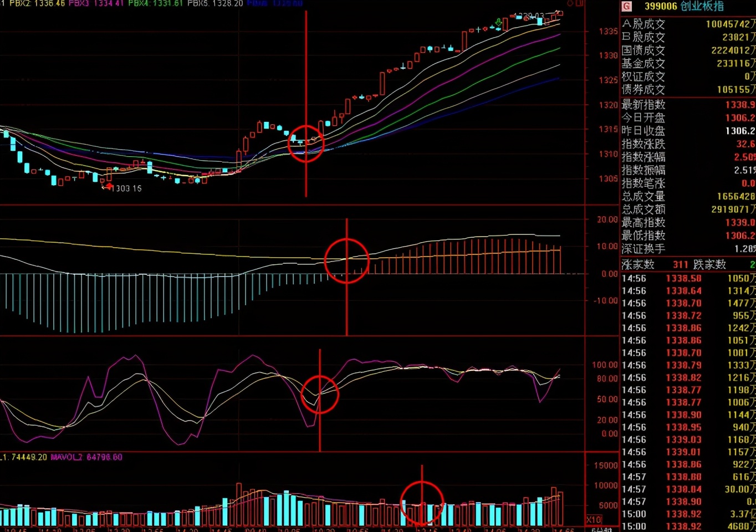Select the PBX2 indicator label
This screenshot has width=756, height=532.
point(19,3)
